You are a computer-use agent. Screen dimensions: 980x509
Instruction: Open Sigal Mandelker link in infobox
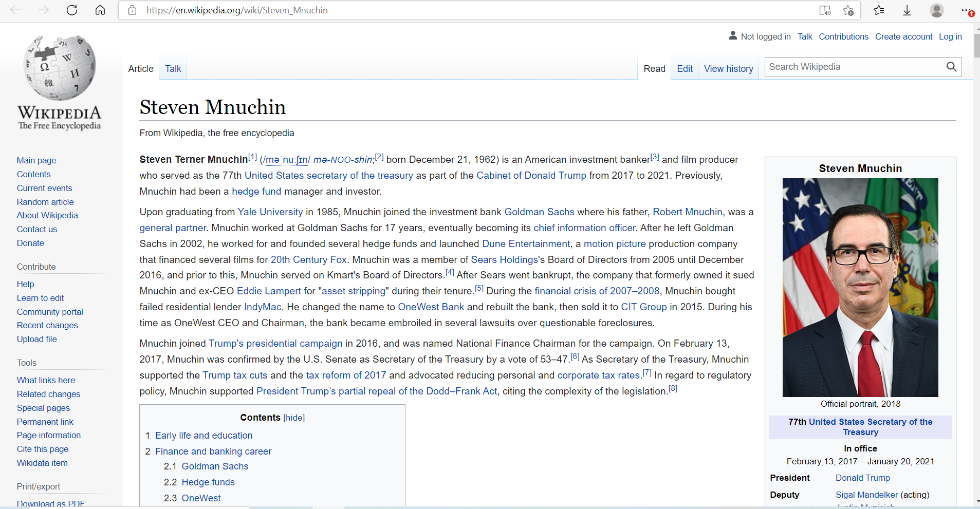click(x=867, y=495)
